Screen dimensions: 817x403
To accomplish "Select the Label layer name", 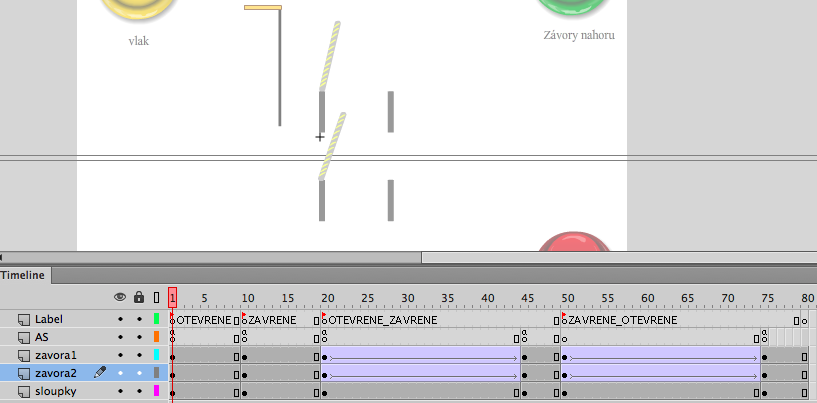I will 49,319.
